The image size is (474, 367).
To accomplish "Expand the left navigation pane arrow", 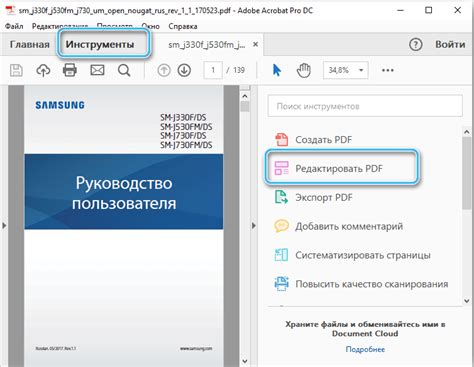I will [4, 226].
